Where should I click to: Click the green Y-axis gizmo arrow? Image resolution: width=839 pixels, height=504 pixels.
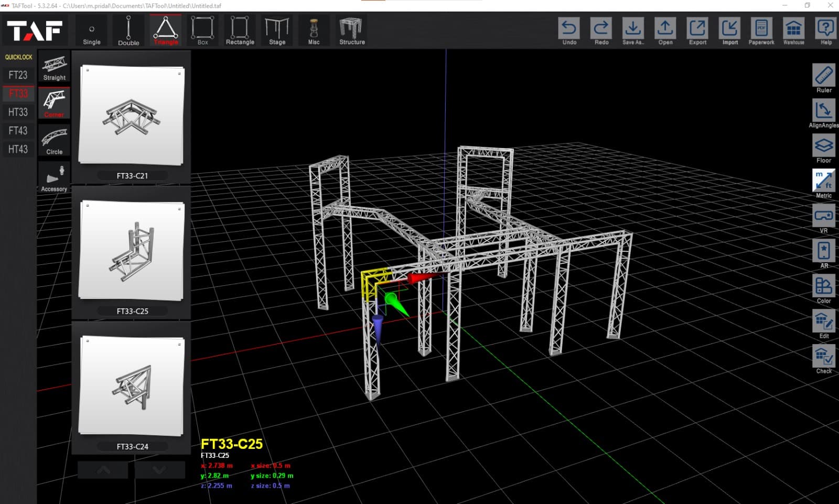click(396, 304)
